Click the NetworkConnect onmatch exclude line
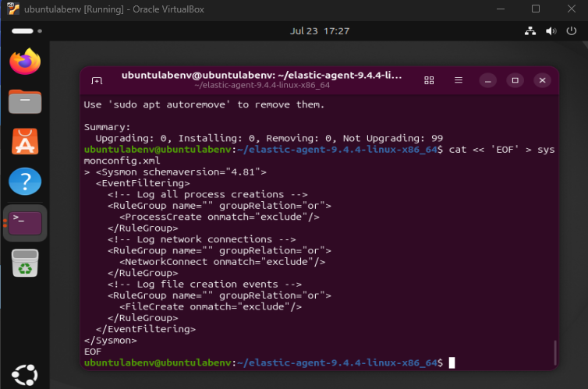The height and width of the screenshot is (389, 588). [222, 262]
